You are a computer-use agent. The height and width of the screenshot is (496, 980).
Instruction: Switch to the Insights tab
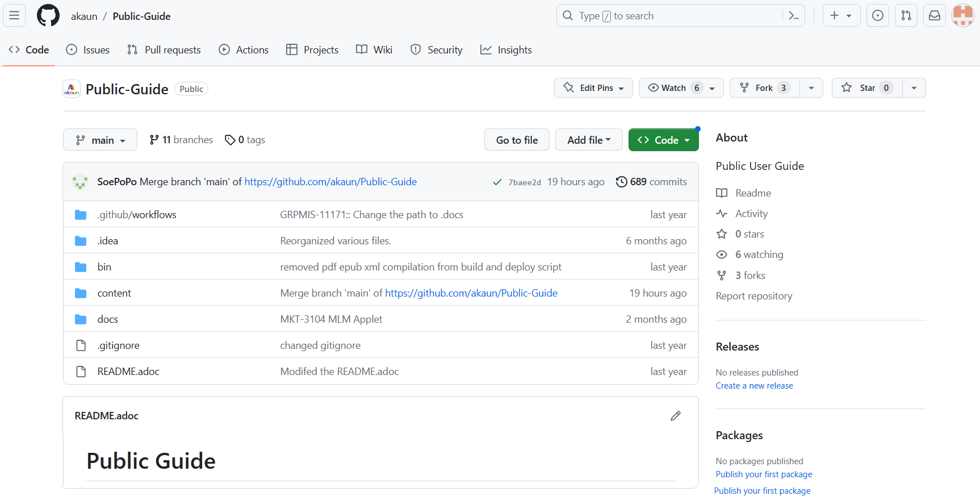(506, 50)
